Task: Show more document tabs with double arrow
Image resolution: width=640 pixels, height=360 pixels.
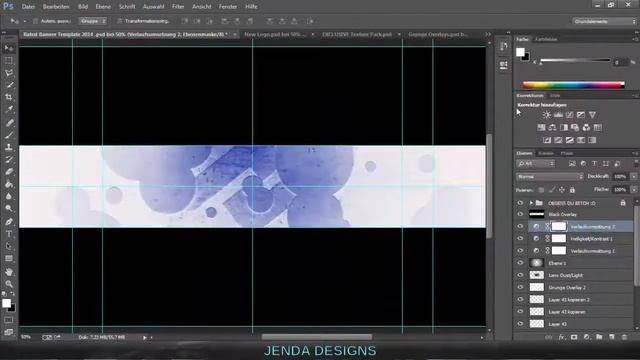Action: click(488, 35)
